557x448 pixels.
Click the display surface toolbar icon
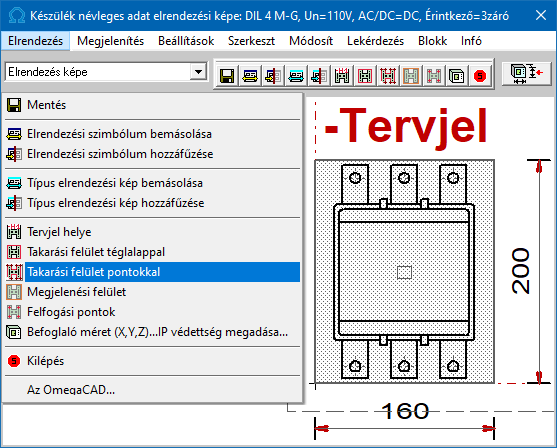point(411,76)
